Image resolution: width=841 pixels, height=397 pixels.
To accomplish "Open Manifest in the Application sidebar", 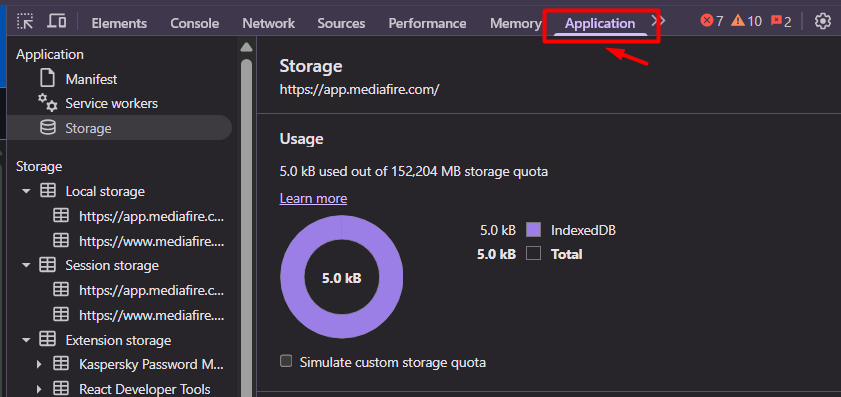I will tap(91, 79).
